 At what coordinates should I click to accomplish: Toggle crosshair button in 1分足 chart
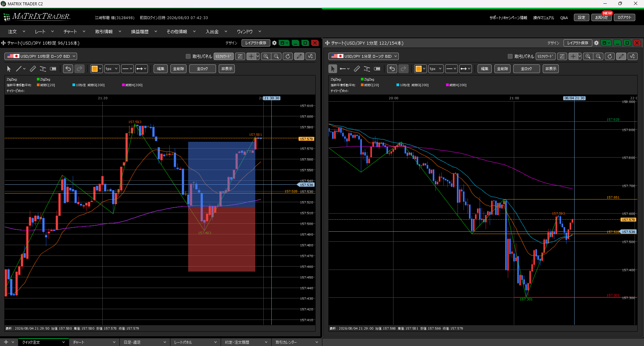573,56
